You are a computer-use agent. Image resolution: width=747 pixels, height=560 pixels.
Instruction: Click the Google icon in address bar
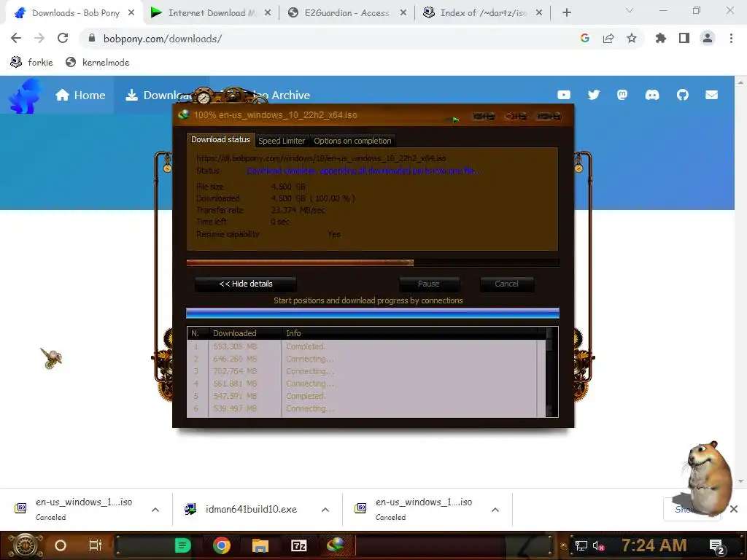[x=584, y=38]
